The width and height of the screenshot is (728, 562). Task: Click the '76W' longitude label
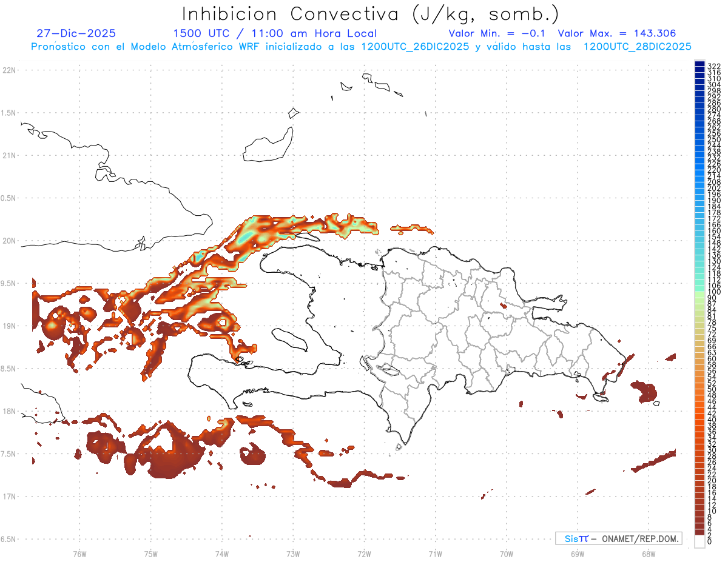point(79,554)
